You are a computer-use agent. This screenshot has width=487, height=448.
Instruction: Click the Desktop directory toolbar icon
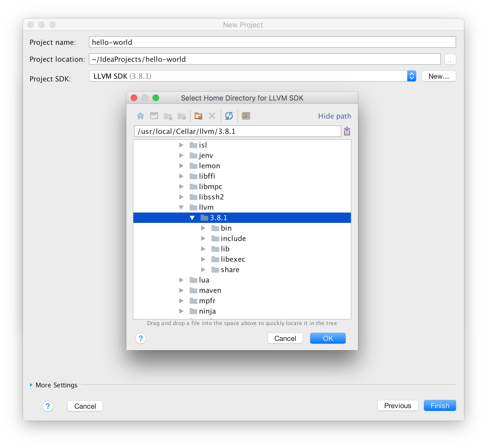pos(154,116)
